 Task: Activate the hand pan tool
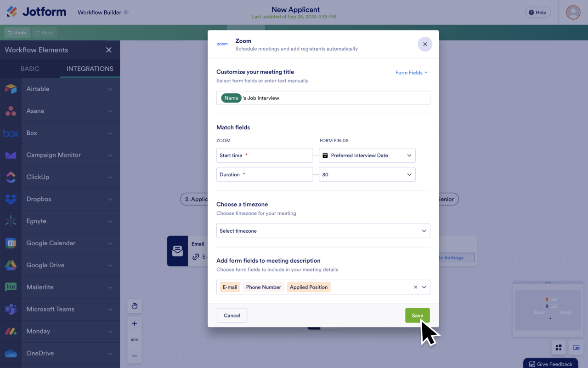point(135,306)
